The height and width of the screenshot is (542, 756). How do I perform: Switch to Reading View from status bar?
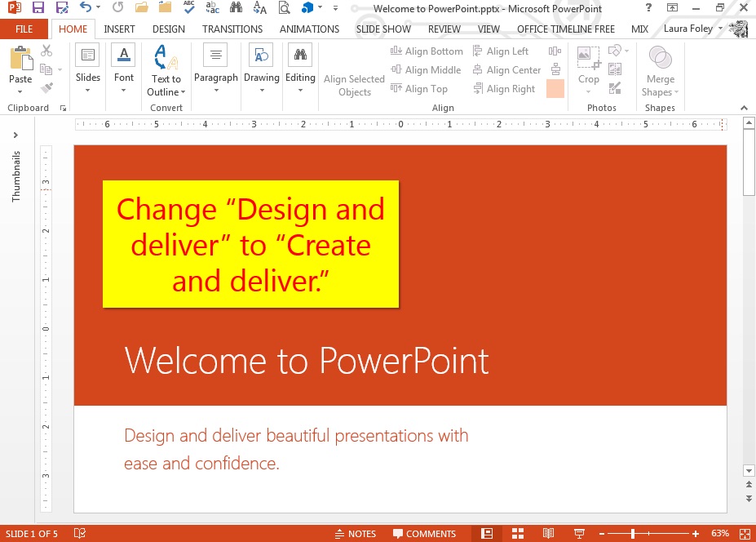point(548,533)
